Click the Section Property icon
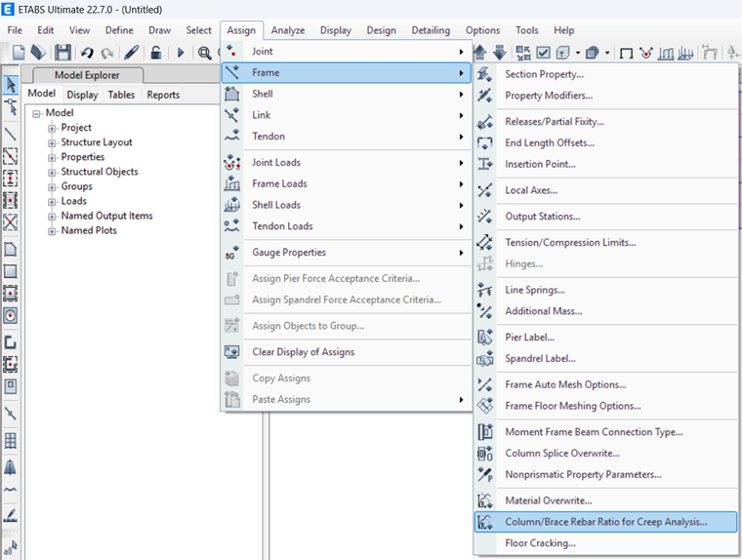The width and height of the screenshot is (742, 560). pos(484,74)
